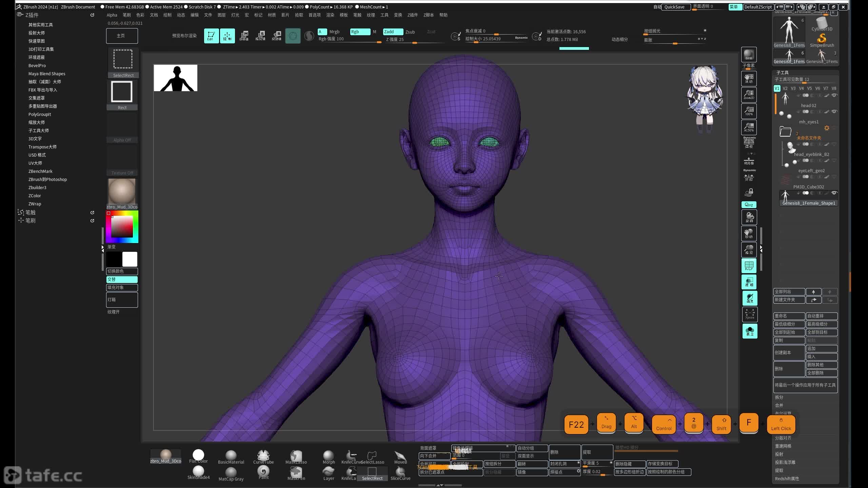Select the Draw mode icon

pyautogui.click(x=227, y=36)
